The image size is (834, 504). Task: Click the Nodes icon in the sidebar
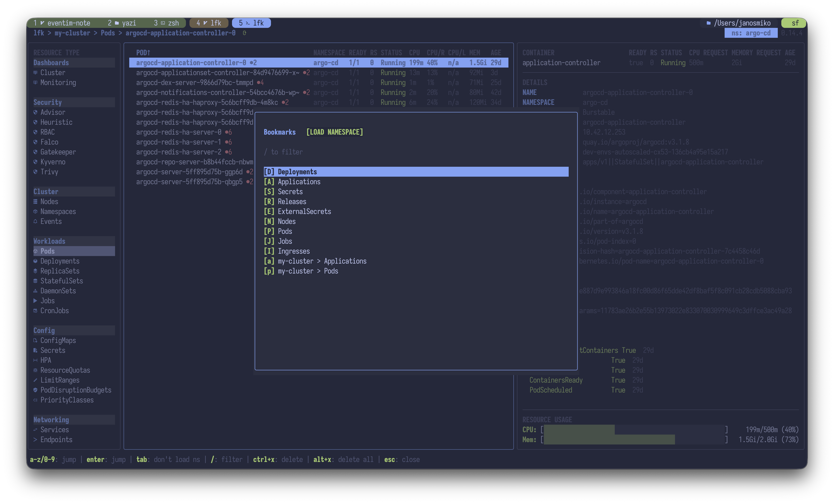35,202
